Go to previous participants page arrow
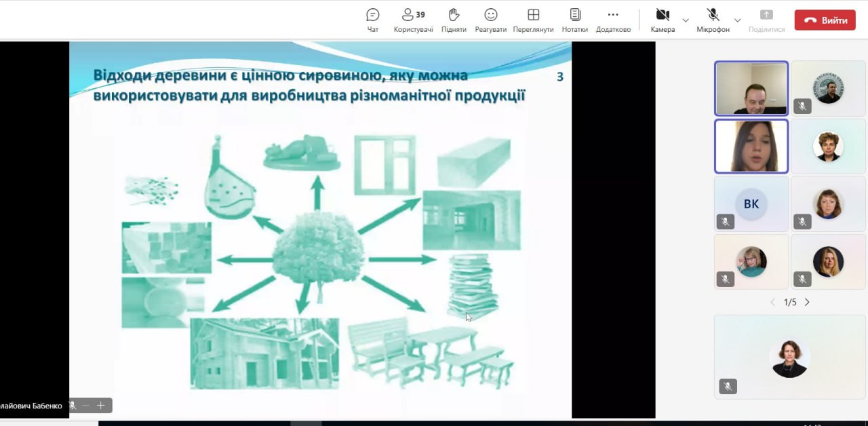 (772, 302)
